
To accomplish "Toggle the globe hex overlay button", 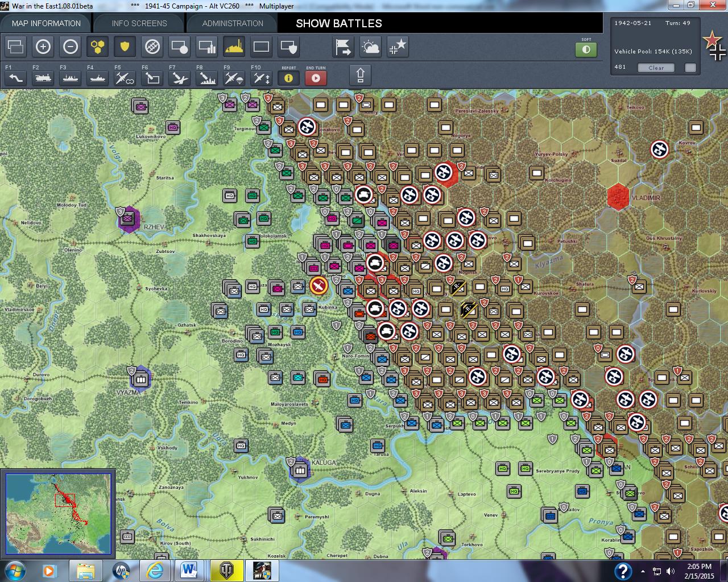I will coord(152,47).
